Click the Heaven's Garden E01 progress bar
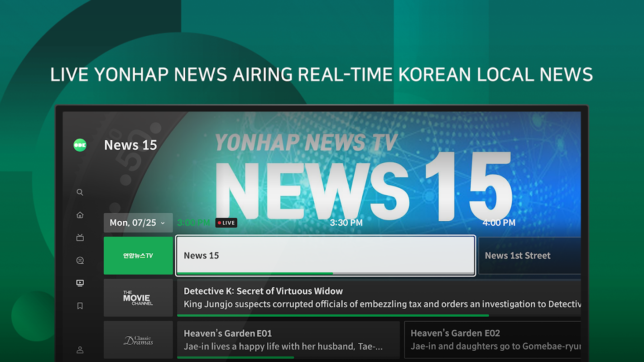 click(235, 357)
